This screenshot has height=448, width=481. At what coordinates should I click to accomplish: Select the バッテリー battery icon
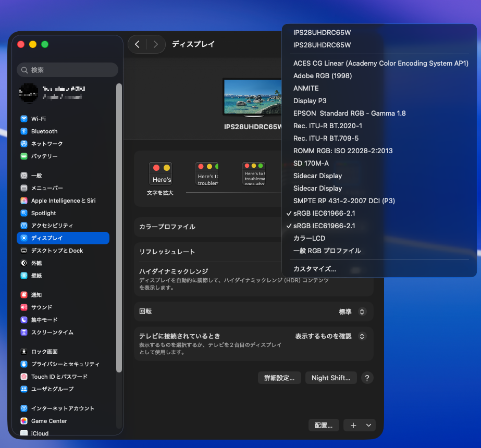pyautogui.click(x=24, y=156)
